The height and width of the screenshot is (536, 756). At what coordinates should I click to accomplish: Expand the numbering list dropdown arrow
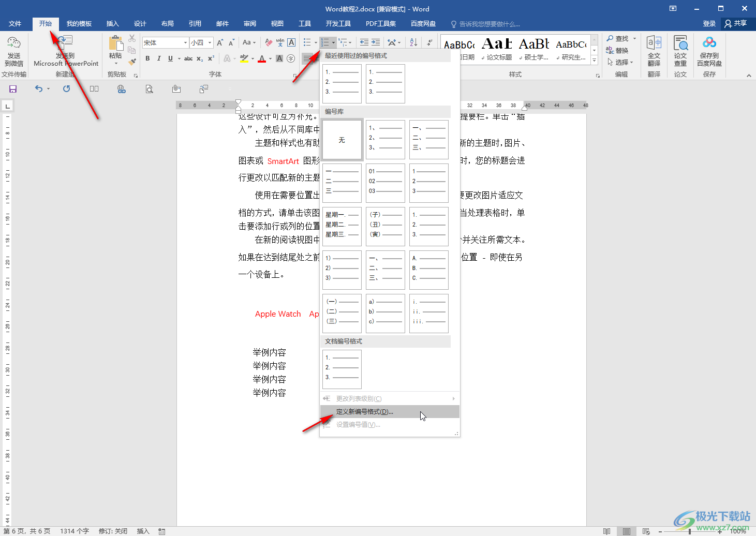click(333, 42)
